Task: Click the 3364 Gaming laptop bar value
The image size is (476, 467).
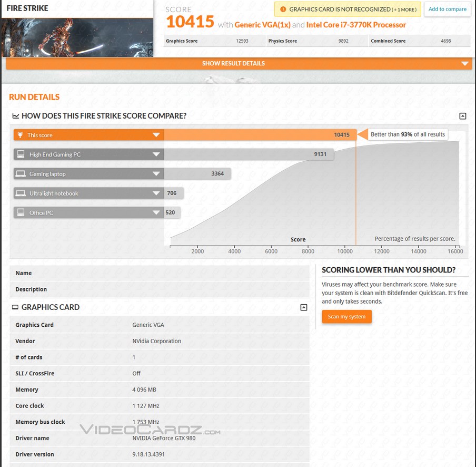Action: (x=217, y=173)
